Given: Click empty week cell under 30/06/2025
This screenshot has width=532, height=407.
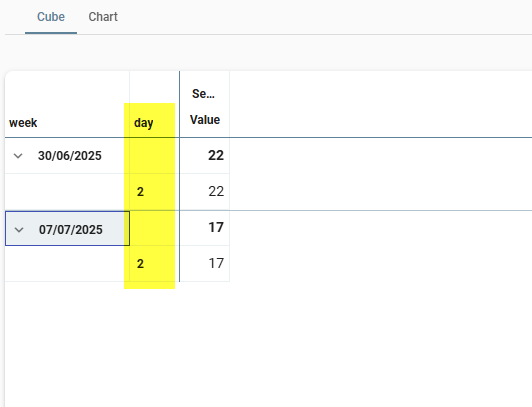Looking at the screenshot, I should point(67,192).
